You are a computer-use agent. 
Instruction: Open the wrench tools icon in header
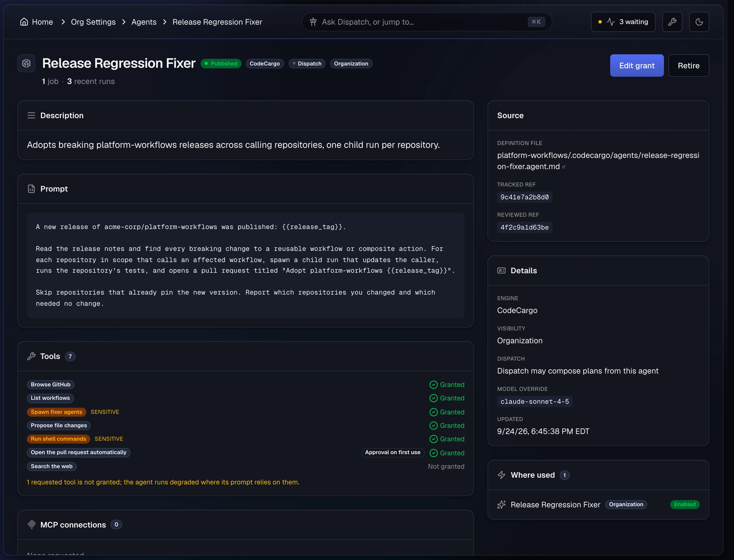coord(672,22)
